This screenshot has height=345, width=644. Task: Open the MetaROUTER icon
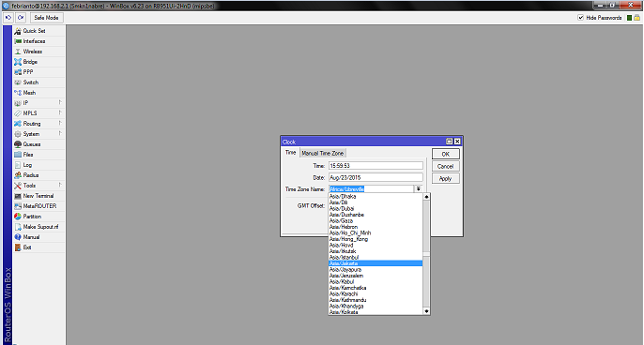(x=18, y=206)
